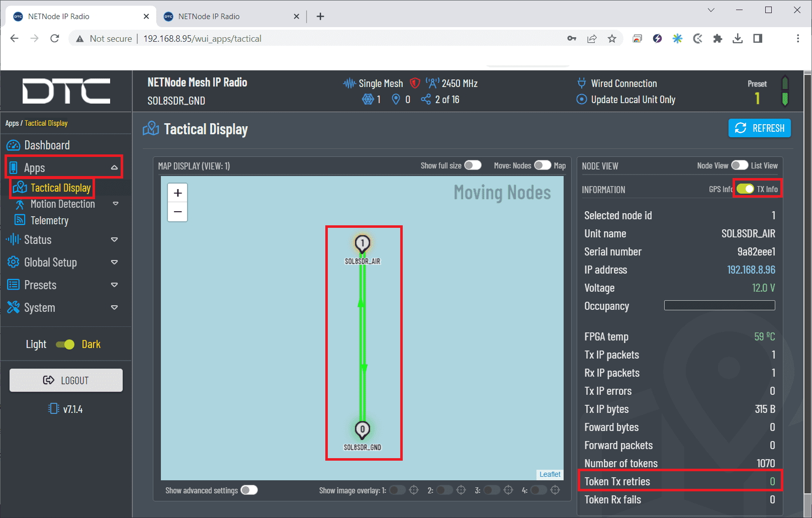Click the map zoom in plus button
Image resolution: width=812 pixels, height=518 pixels.
tap(177, 193)
